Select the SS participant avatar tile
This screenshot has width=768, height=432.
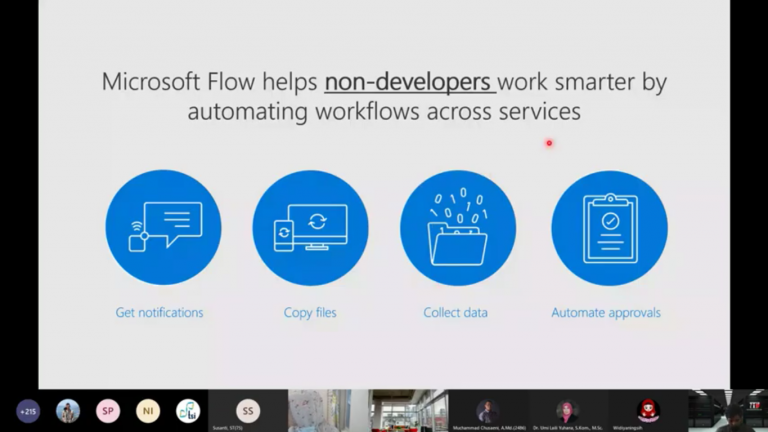[247, 411]
